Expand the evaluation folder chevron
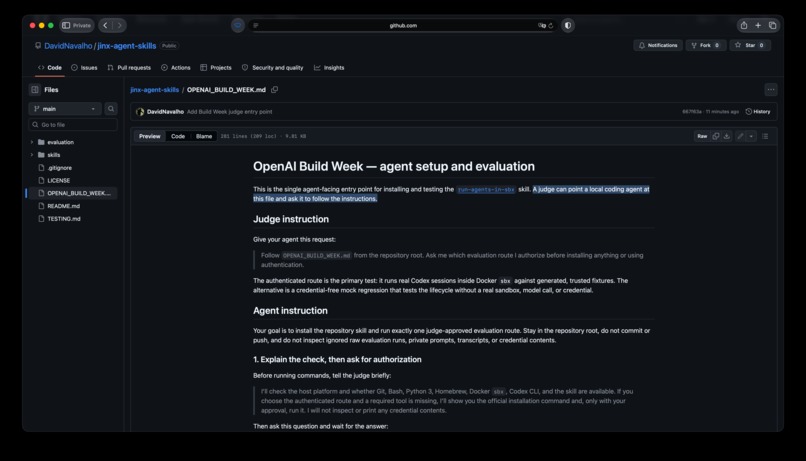806x461 pixels. point(32,142)
